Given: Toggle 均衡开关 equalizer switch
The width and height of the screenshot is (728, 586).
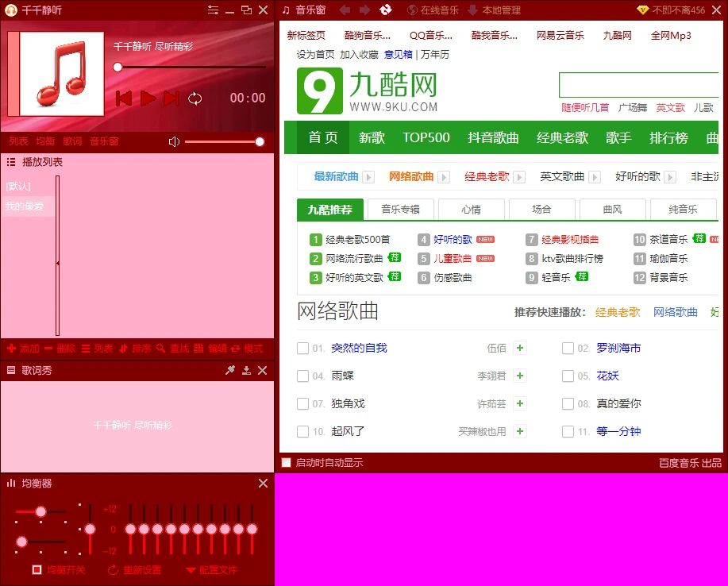Looking at the screenshot, I should tap(59, 570).
